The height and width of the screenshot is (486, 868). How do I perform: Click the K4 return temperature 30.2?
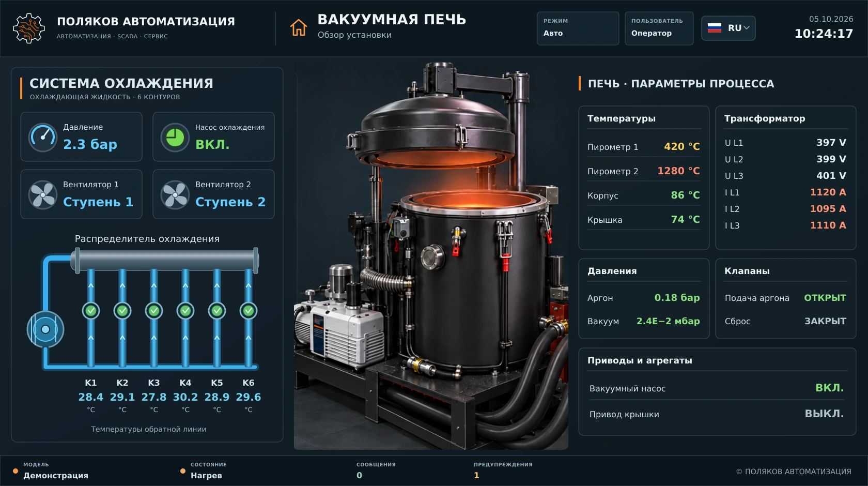[185, 397]
